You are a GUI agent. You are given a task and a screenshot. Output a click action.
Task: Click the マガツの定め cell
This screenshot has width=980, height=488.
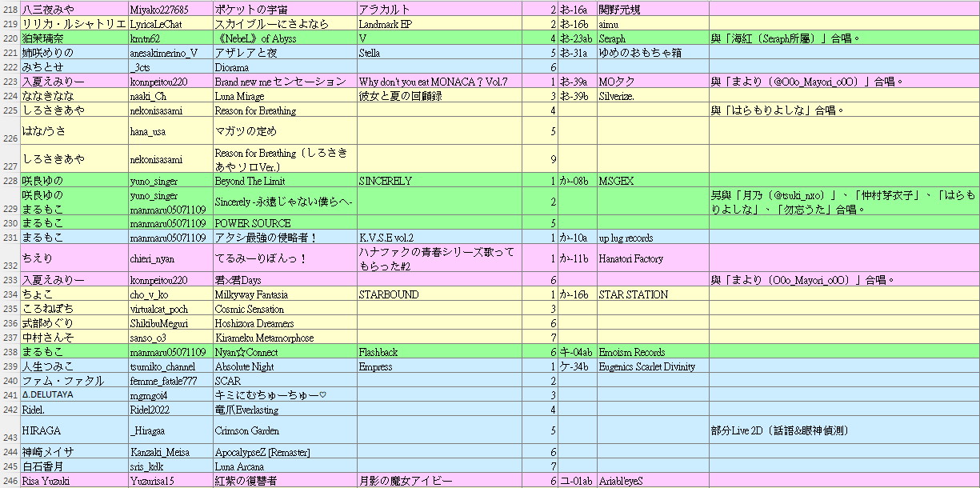click(x=284, y=131)
